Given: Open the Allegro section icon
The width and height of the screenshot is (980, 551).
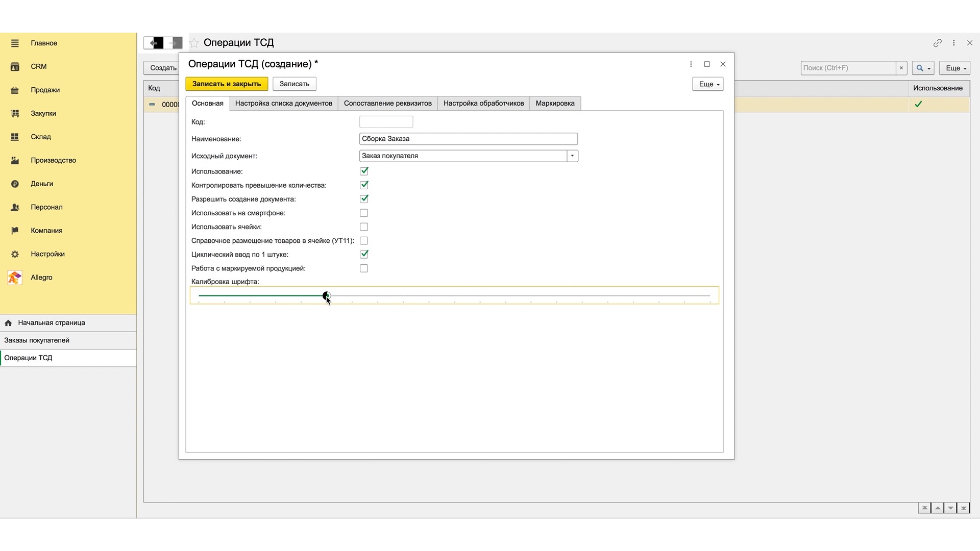Looking at the screenshot, I should point(15,278).
